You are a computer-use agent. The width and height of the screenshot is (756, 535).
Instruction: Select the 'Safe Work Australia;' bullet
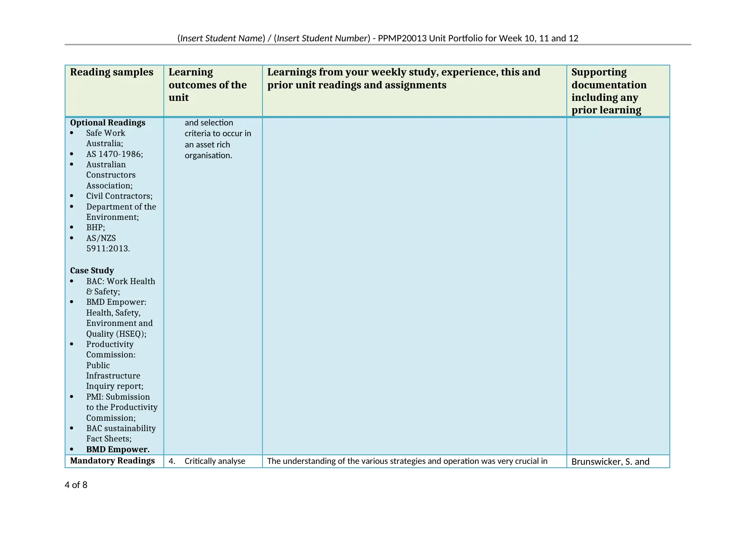pyautogui.click(x=106, y=138)
